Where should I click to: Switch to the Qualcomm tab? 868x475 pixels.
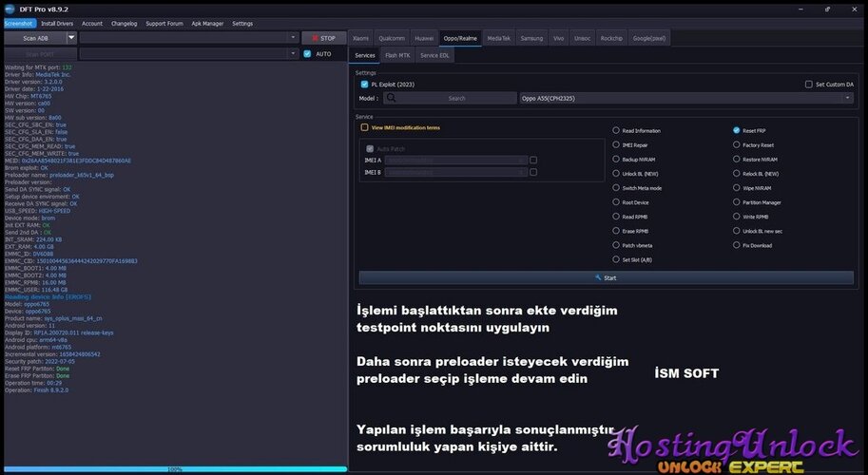(x=392, y=38)
